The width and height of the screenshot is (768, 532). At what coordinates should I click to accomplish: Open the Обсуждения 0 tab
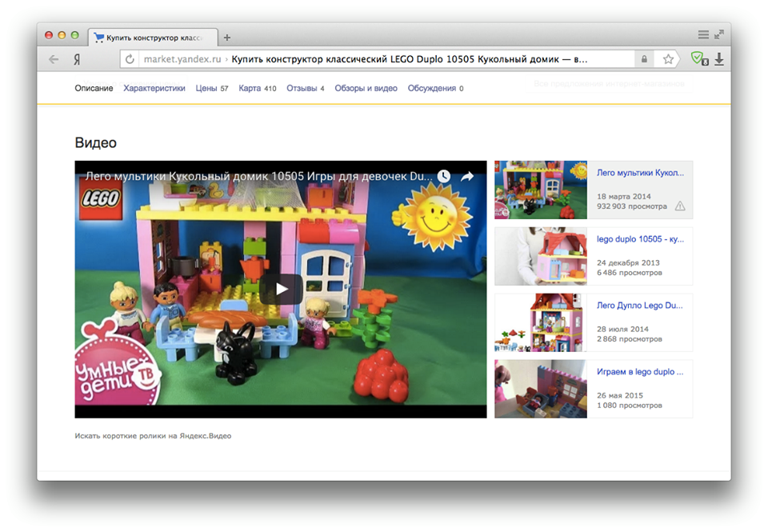pyautogui.click(x=435, y=88)
